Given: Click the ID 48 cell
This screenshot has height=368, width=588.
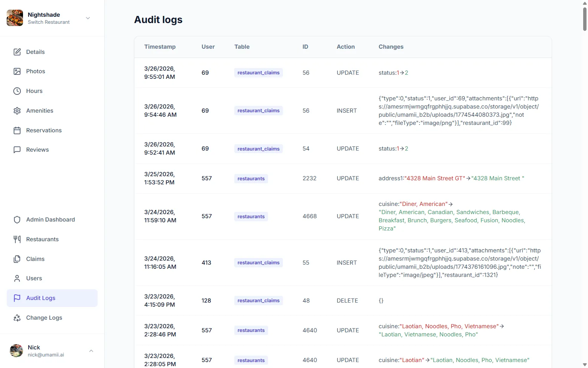Looking at the screenshot, I should click(x=306, y=301).
